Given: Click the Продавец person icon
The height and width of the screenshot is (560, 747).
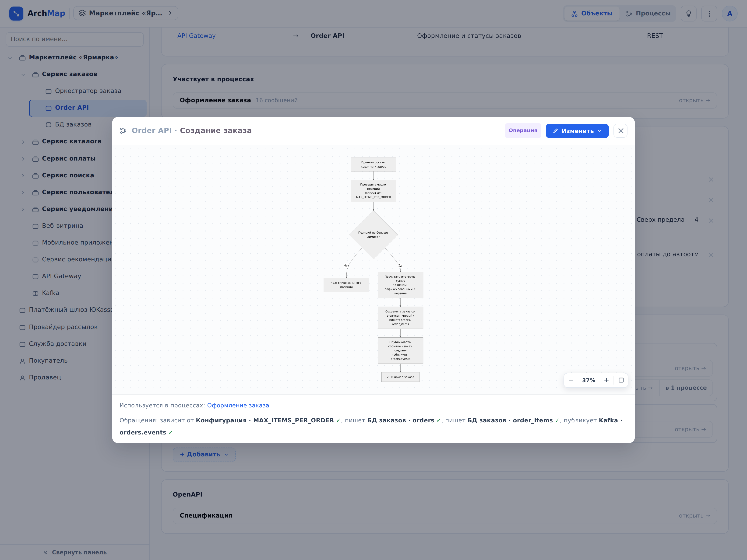Looking at the screenshot, I should click(22, 378).
